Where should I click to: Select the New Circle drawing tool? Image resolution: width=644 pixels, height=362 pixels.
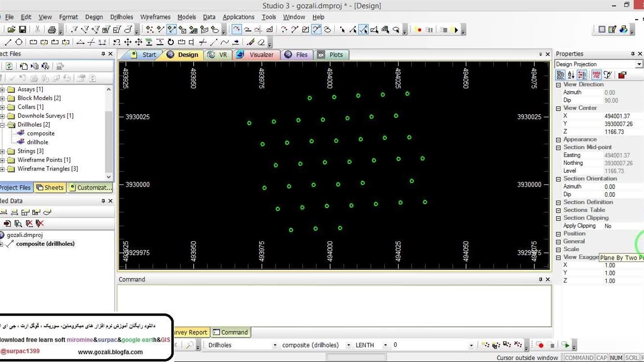(19, 42)
